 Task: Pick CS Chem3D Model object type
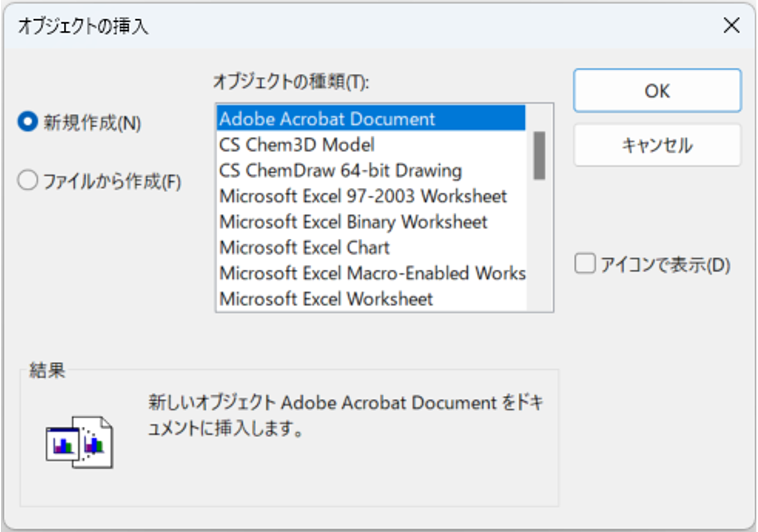click(x=297, y=145)
